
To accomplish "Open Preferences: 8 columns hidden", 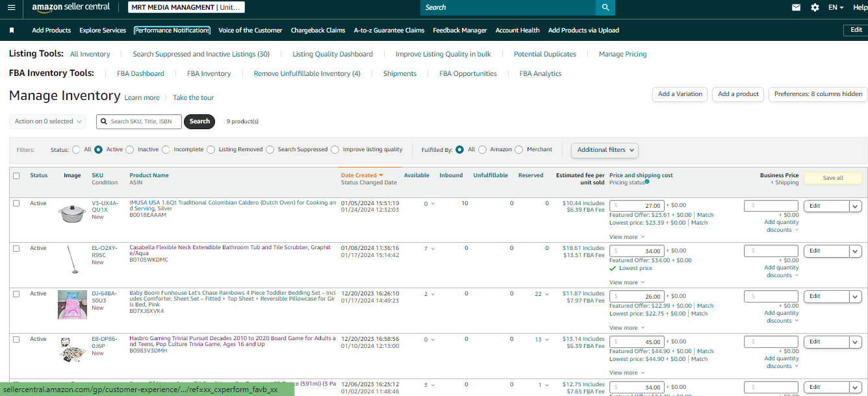I will point(818,94).
